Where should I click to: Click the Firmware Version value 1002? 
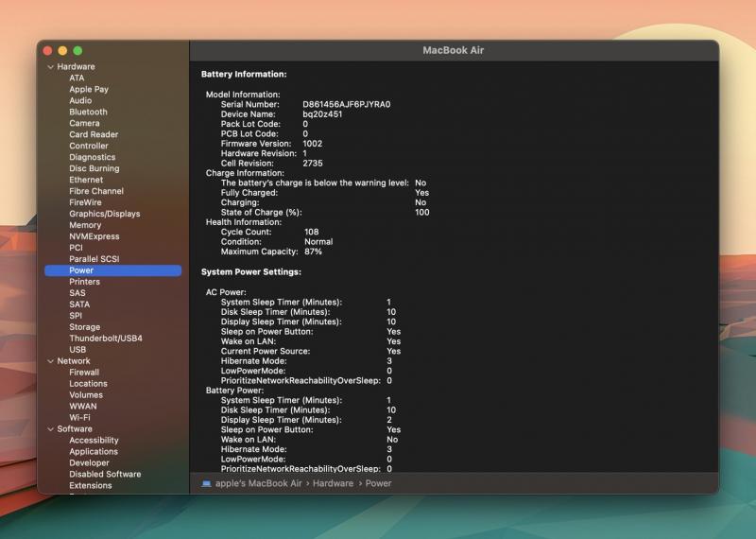[313, 144]
